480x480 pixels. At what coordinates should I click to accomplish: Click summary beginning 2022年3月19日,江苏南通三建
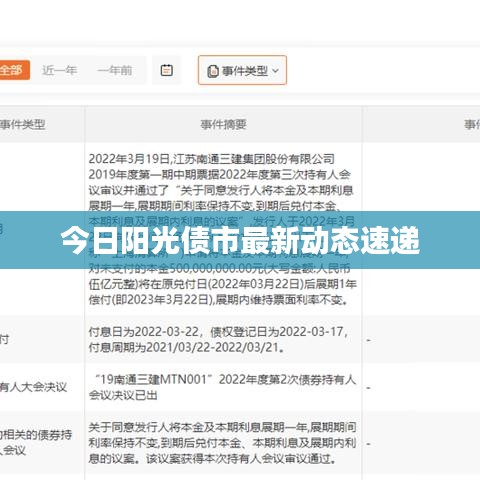coord(223,229)
